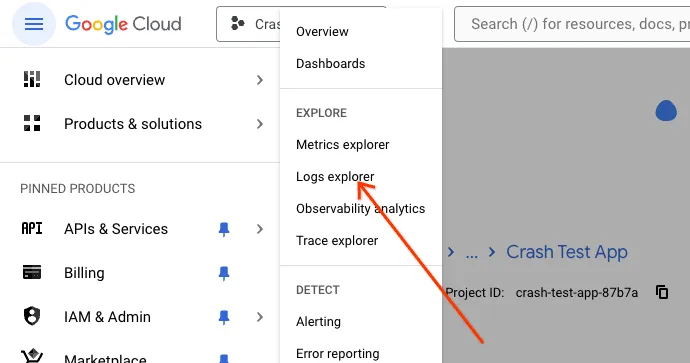The height and width of the screenshot is (363, 690).
Task: Copy the project ID crash-test-app-87b7a
Action: 662,292
